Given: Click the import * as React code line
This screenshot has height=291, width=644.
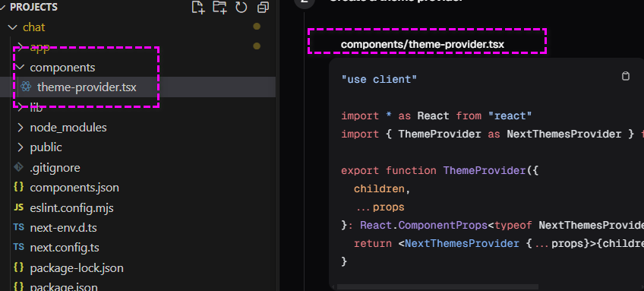Looking at the screenshot, I should click(x=436, y=116).
